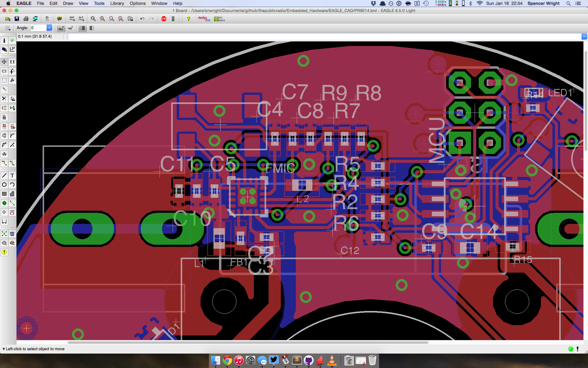
Task: Zoom in on the board view
Action: [x=102, y=19]
